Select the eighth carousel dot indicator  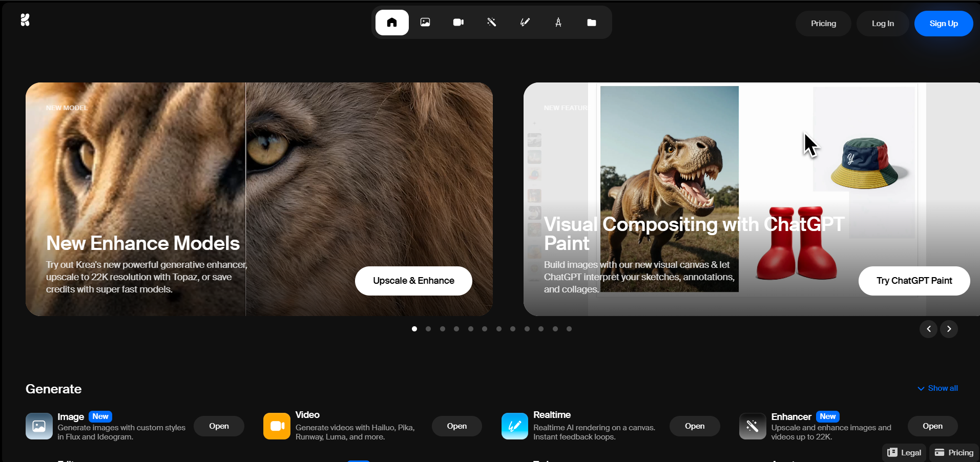point(513,329)
